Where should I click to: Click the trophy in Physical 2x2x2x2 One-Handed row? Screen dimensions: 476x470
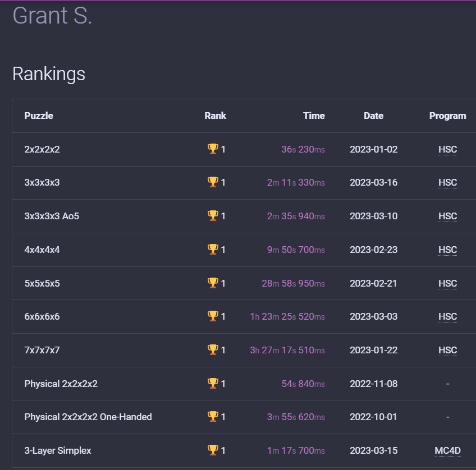point(213,416)
